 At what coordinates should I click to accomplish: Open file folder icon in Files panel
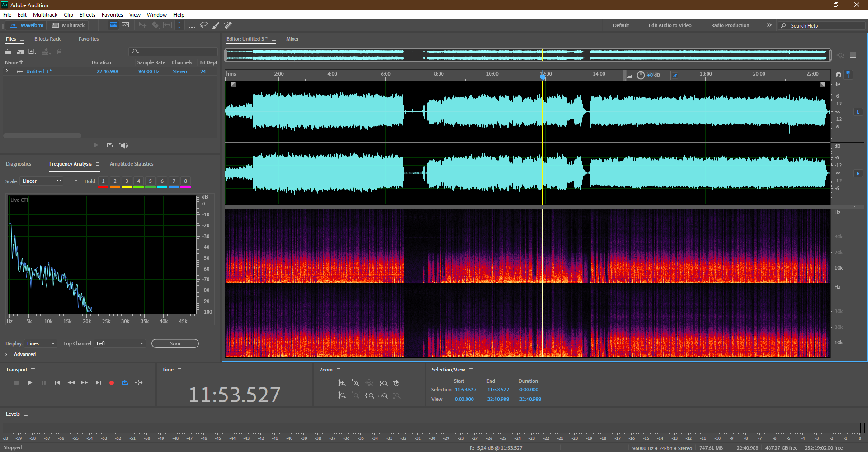(8, 52)
